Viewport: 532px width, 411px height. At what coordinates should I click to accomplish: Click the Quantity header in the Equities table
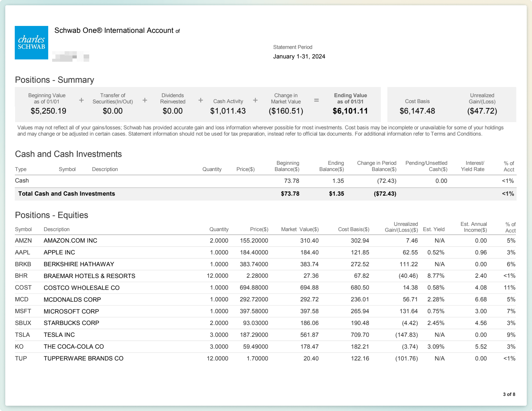[x=219, y=229]
